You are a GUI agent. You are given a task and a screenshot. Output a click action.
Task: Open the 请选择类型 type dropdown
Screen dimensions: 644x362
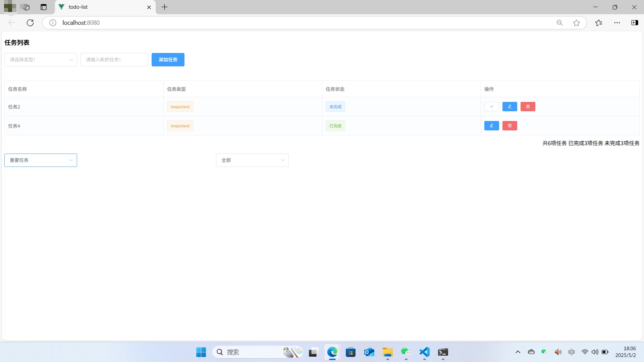41,60
